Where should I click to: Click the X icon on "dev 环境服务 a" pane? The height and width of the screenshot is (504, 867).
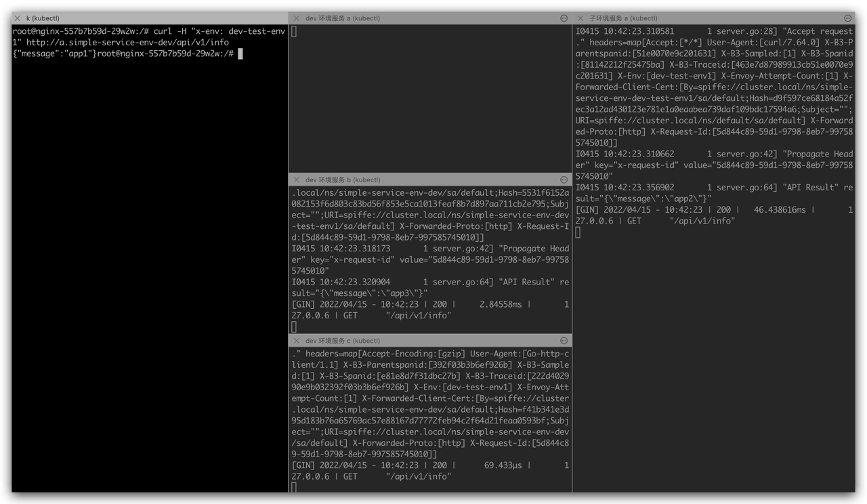pos(296,18)
